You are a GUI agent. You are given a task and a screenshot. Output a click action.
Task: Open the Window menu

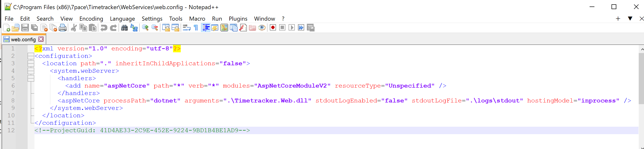click(264, 19)
